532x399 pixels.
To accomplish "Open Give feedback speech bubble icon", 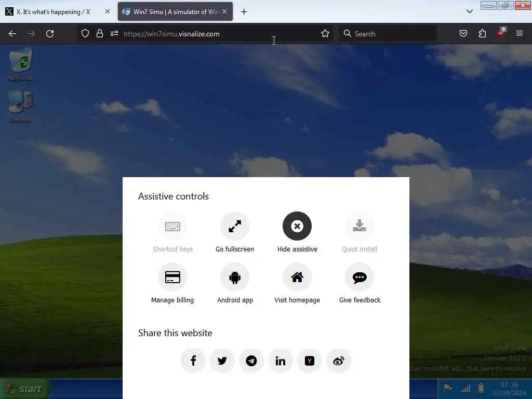I will click(x=360, y=277).
